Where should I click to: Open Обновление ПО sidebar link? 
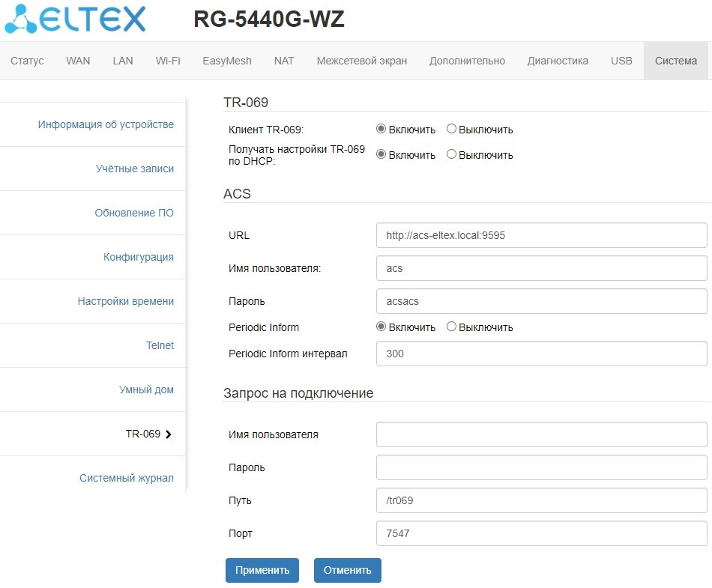click(x=134, y=213)
